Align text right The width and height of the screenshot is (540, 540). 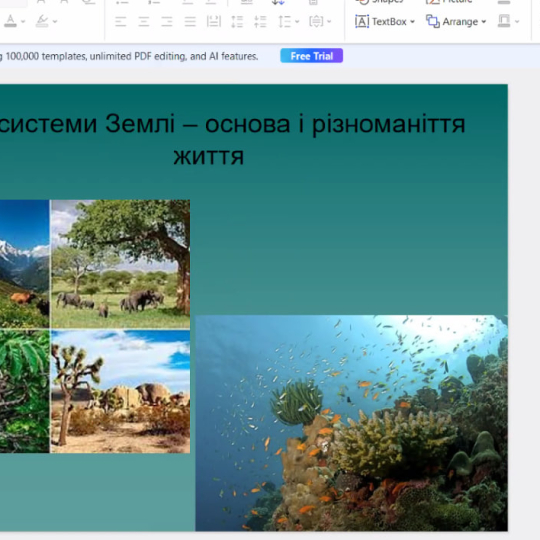[x=167, y=22]
